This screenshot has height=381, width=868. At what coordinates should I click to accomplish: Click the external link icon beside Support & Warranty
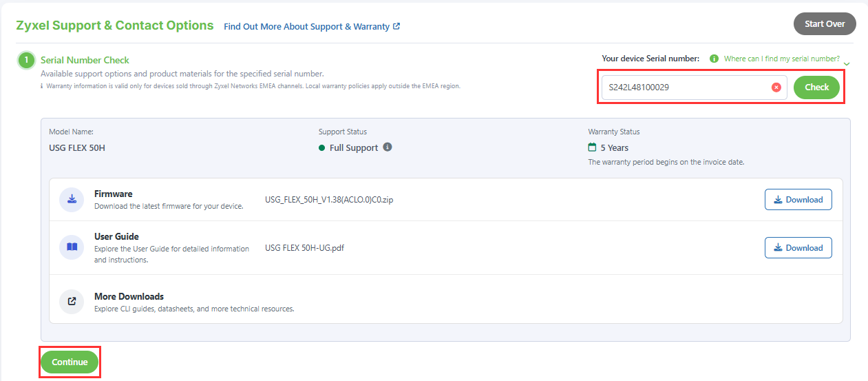pos(396,27)
